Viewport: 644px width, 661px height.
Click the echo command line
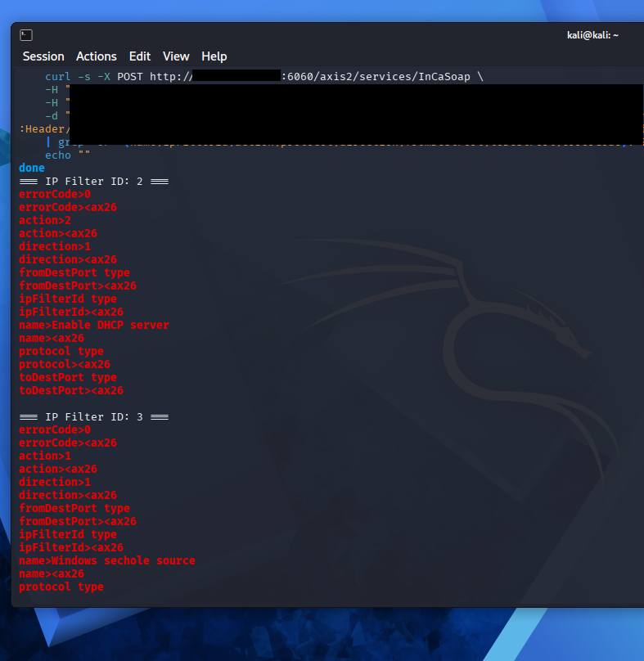pos(67,155)
